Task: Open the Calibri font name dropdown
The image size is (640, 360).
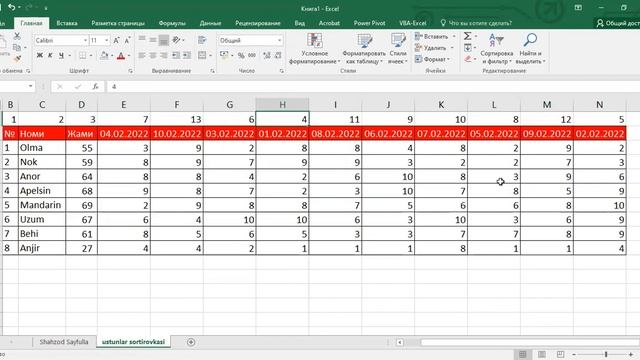Action: coord(85,40)
